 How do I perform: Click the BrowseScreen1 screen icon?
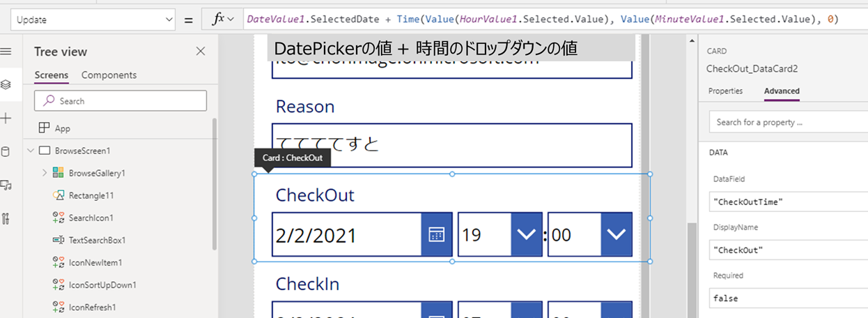click(x=45, y=151)
